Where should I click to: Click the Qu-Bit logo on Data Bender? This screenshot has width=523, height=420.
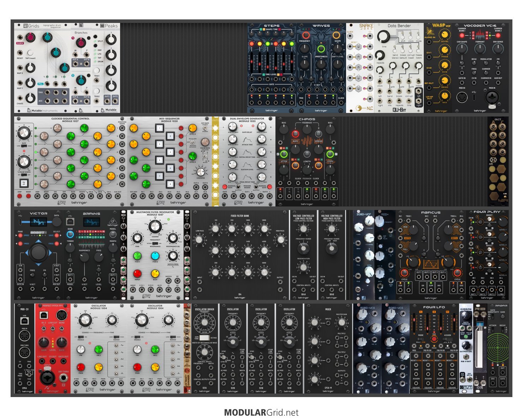[x=399, y=110]
